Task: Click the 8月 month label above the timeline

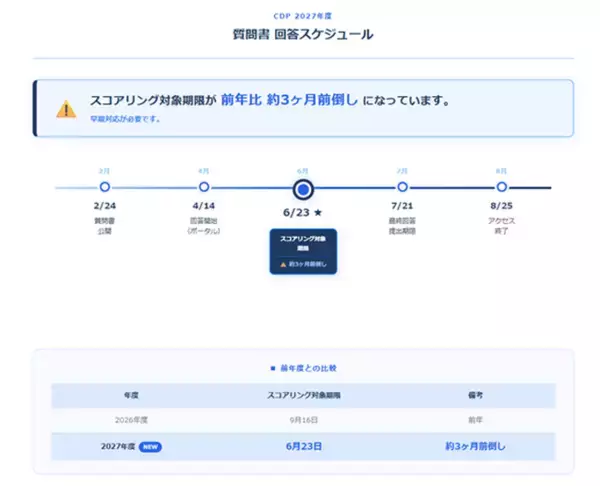Action: 501,171
